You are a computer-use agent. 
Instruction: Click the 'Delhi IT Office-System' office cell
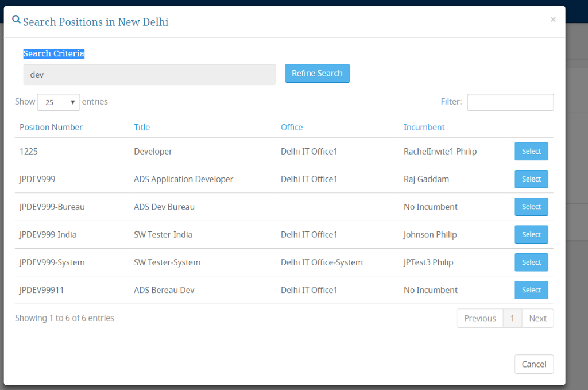[322, 262]
